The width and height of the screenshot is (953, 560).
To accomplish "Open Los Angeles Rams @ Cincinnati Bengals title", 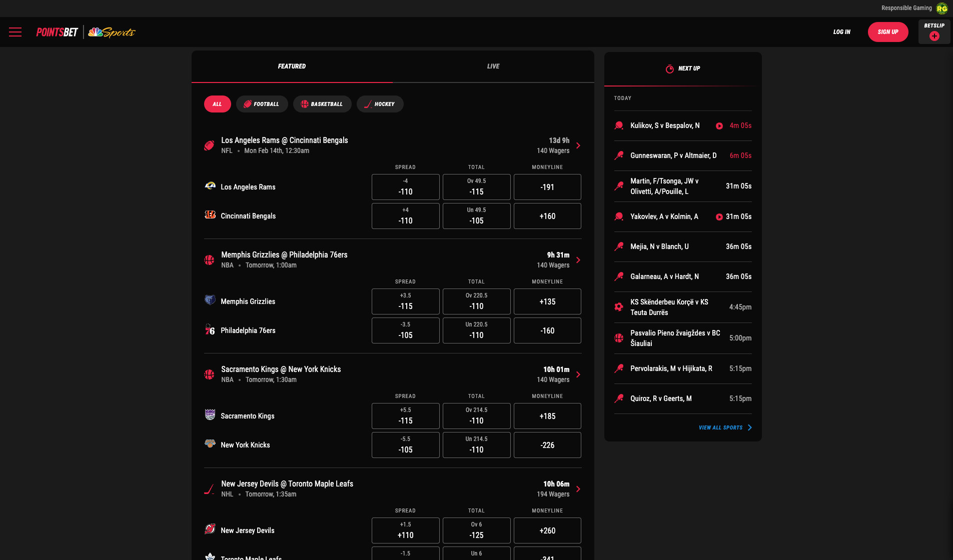I will tap(285, 140).
